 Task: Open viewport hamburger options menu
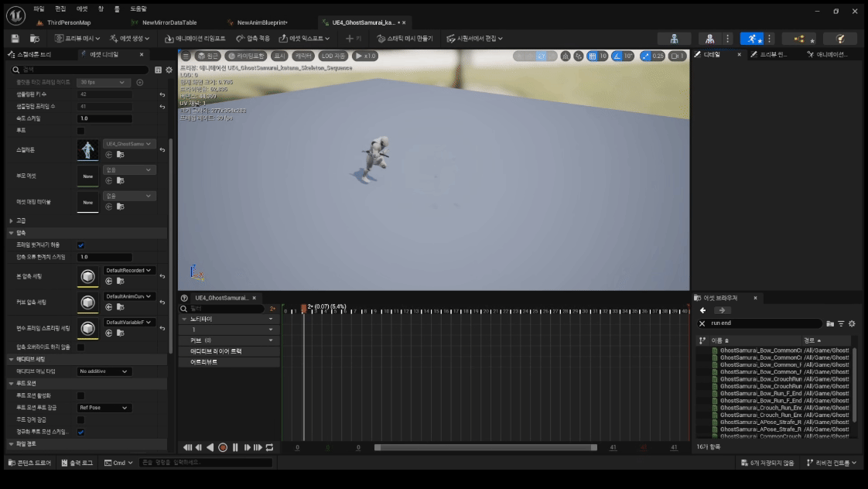(x=186, y=56)
